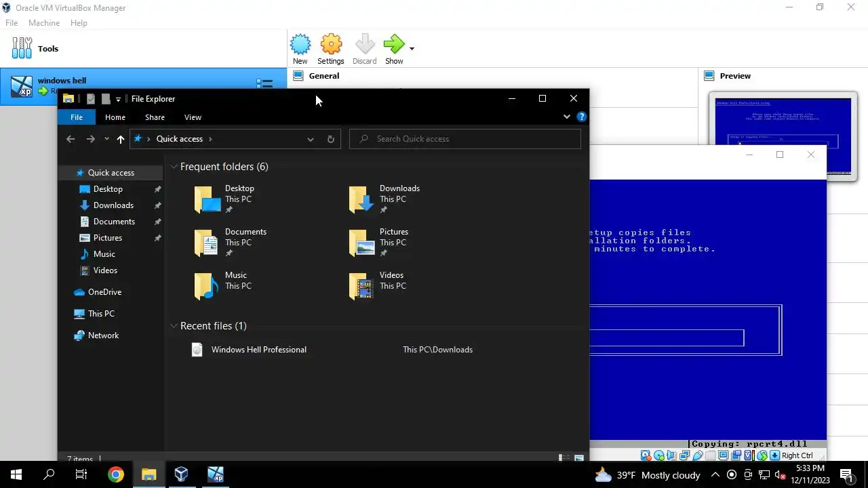The width and height of the screenshot is (868, 488).
Task: Select This PC in the navigation pane
Action: tap(101, 314)
